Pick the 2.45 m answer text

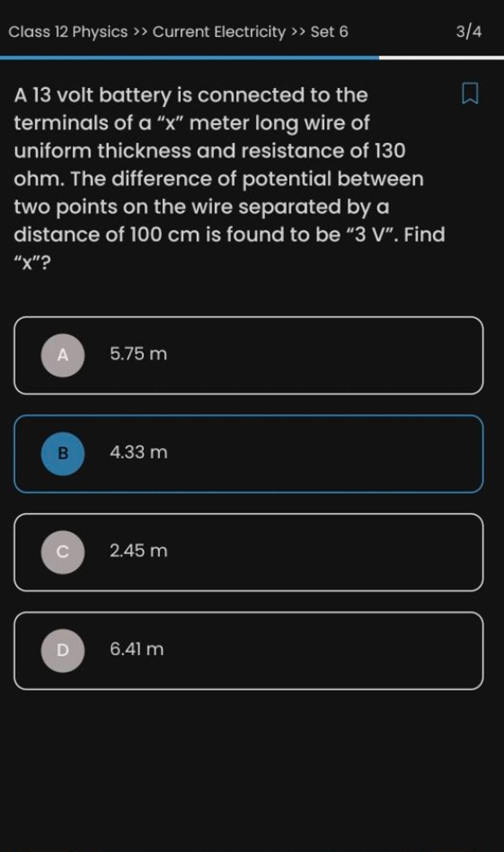pyautogui.click(x=138, y=551)
